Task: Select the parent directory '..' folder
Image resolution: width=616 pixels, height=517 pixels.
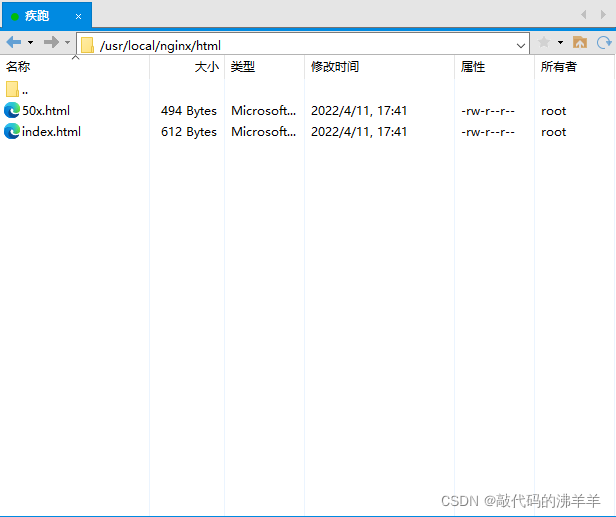Action: coord(17,90)
